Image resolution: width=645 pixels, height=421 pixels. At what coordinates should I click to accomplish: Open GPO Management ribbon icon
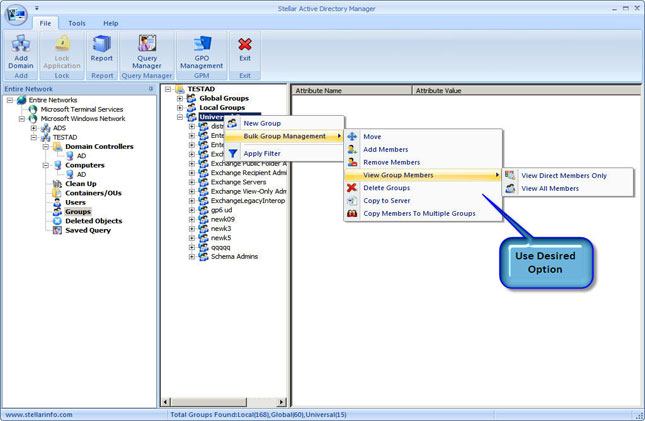click(202, 44)
